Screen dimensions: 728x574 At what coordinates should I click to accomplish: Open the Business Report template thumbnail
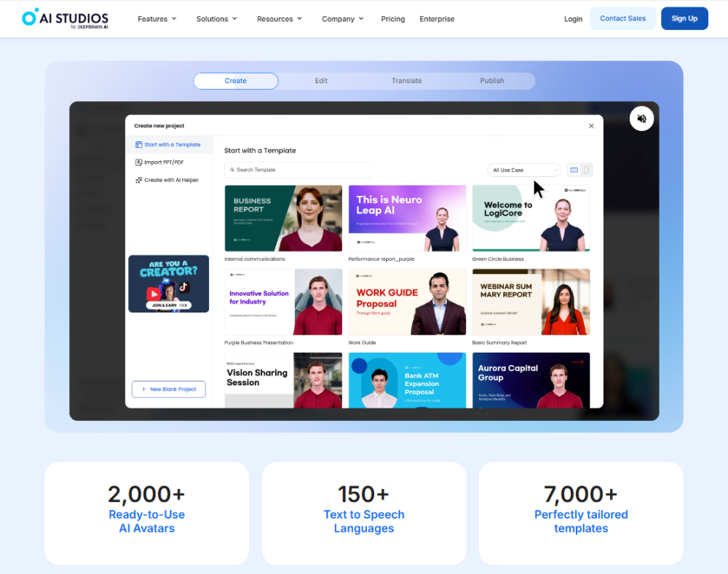coord(283,219)
